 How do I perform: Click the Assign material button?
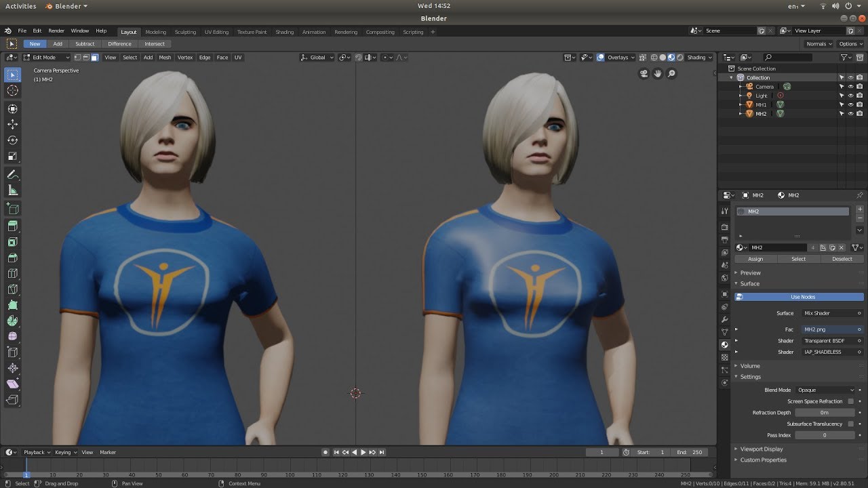755,259
